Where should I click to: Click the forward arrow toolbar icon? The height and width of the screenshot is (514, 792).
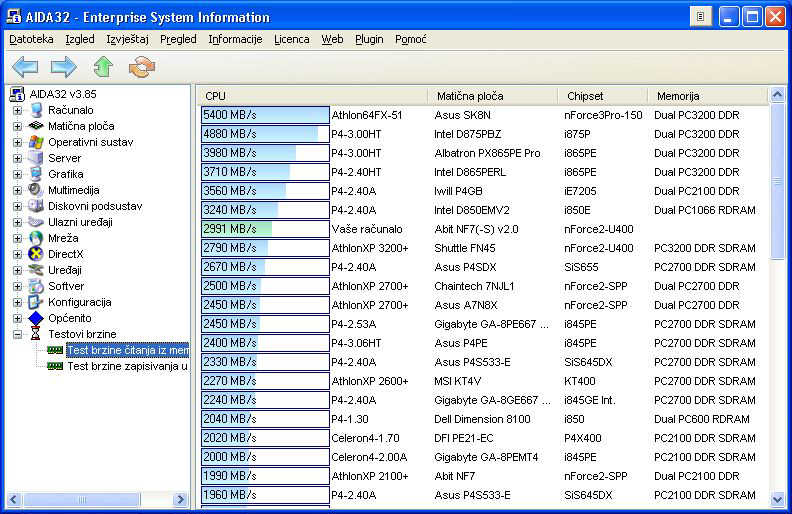pyautogui.click(x=64, y=67)
